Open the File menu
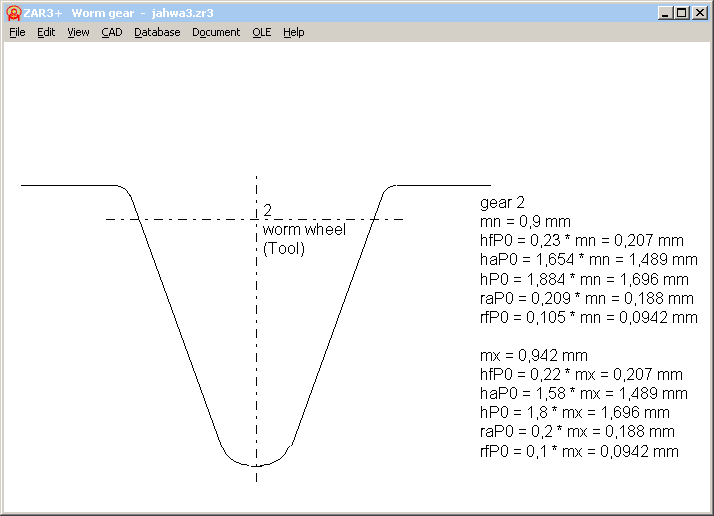714x516 pixels. click(x=17, y=32)
